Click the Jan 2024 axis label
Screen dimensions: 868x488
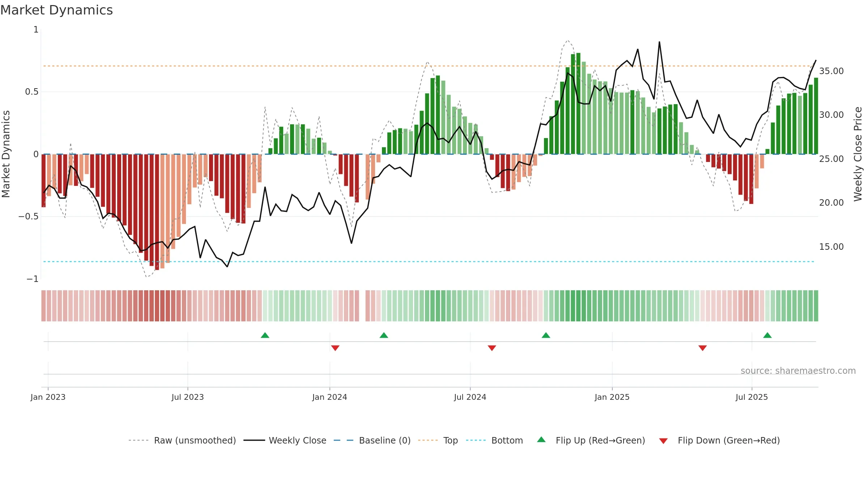click(330, 397)
